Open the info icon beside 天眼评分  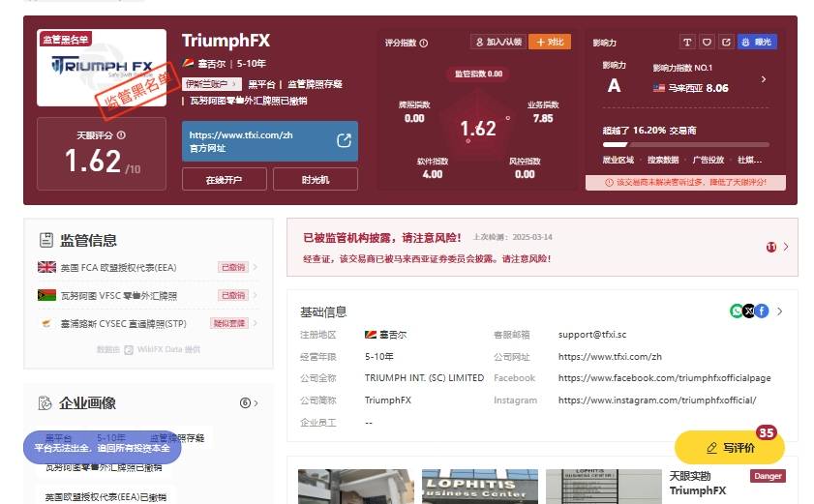pyautogui.click(x=122, y=135)
